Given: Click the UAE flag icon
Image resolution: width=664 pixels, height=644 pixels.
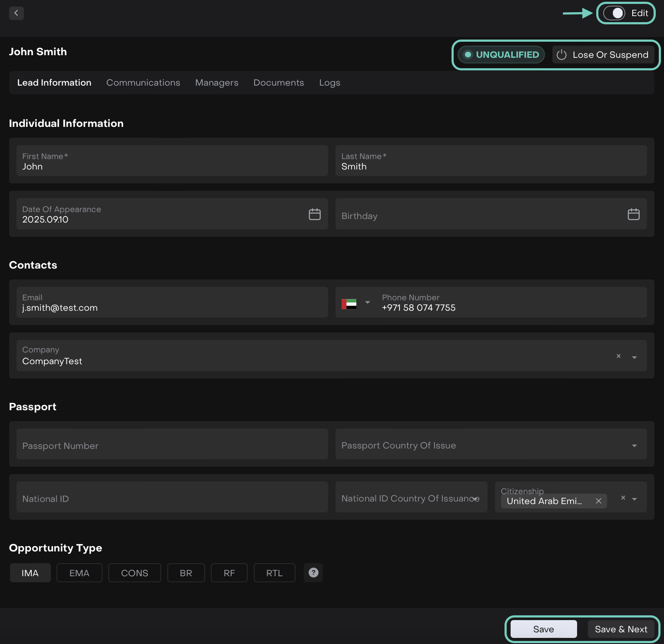Looking at the screenshot, I should 349,304.
